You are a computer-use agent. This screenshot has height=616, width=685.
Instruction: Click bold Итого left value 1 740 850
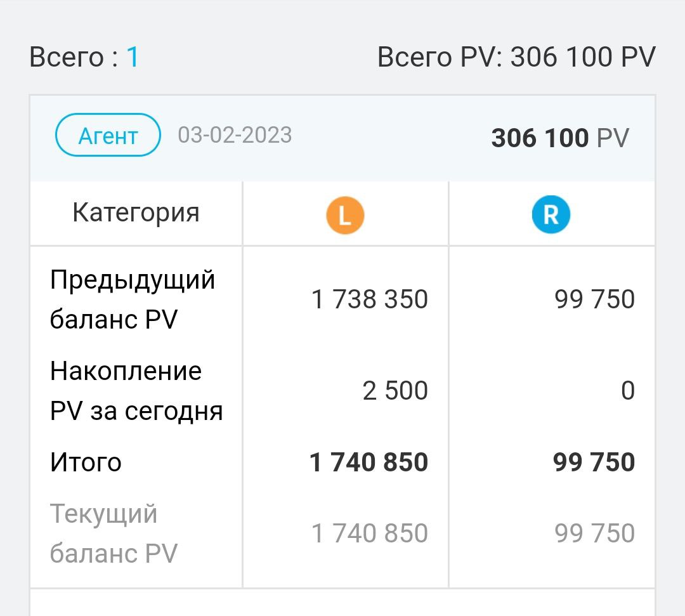369,462
